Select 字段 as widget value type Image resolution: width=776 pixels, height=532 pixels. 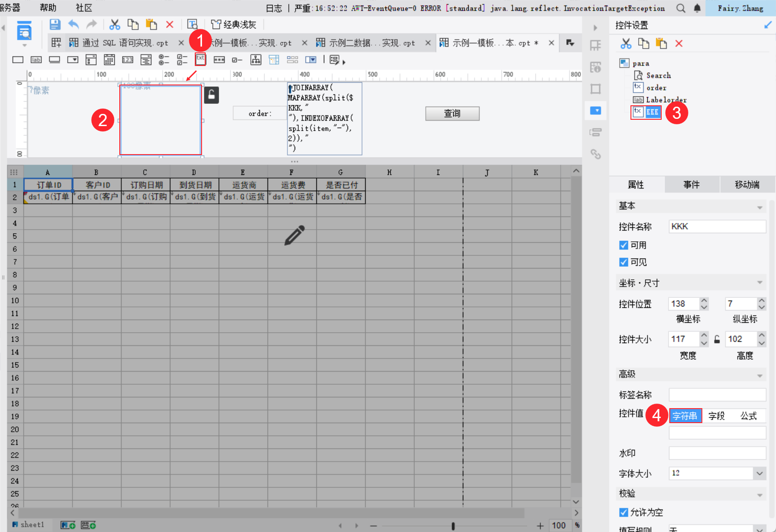pos(716,415)
